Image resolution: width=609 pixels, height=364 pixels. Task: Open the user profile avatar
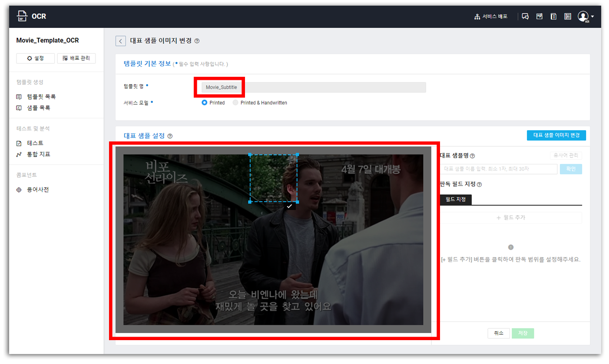tap(583, 16)
